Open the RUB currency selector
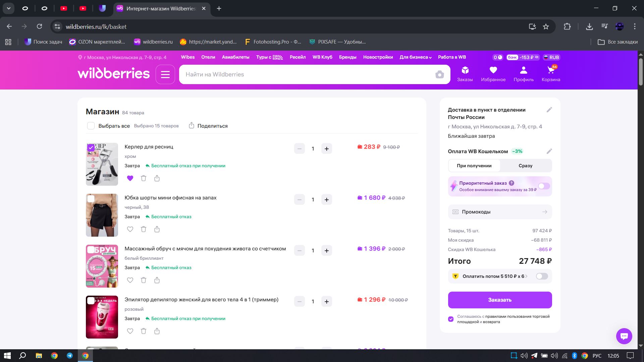The height and width of the screenshot is (362, 644). [551, 57]
